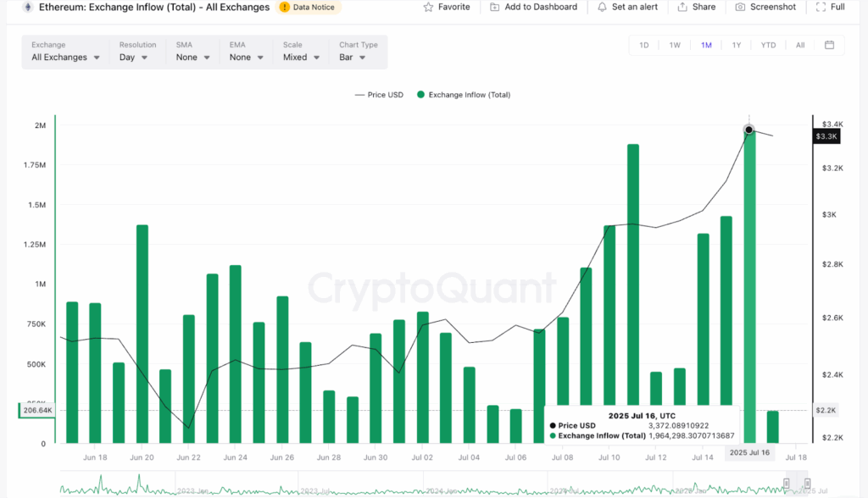The width and height of the screenshot is (868, 498).
Task: Select the All time range tab
Action: [800, 46]
